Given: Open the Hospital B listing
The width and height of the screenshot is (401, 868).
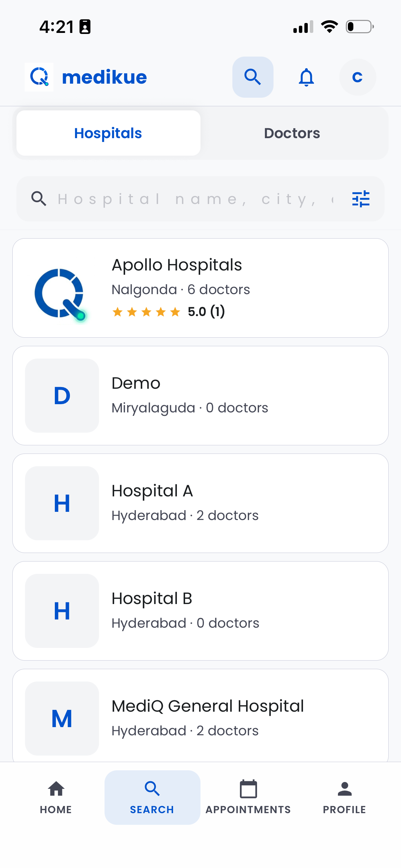Looking at the screenshot, I should (x=200, y=611).
